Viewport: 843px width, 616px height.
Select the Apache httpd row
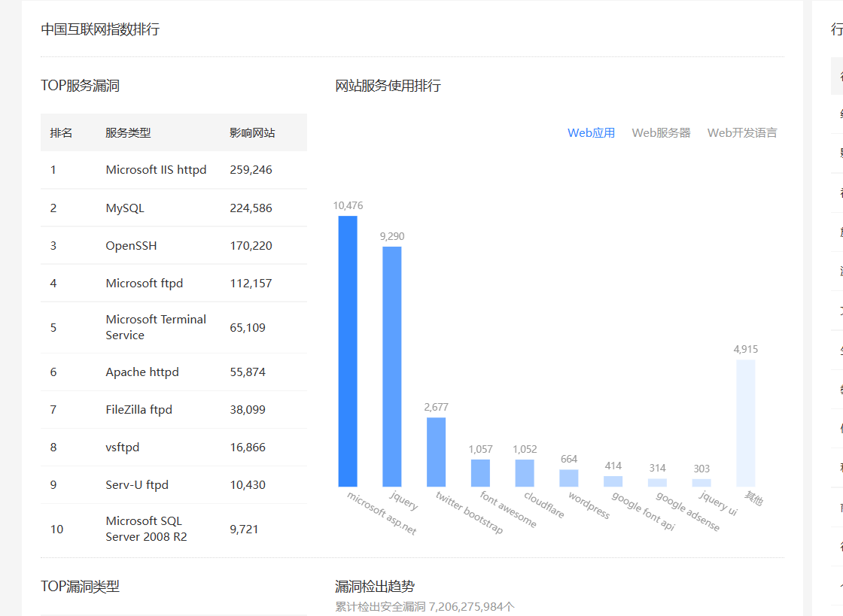[174, 372]
